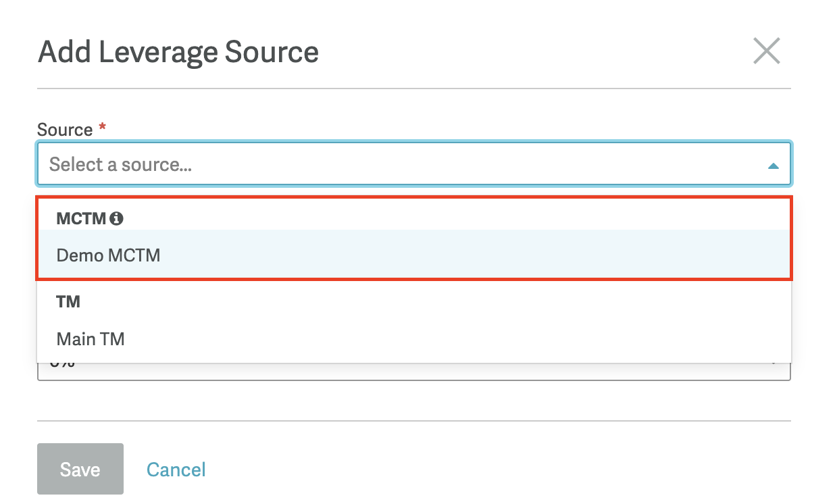Click the MCTM group header
835x504 pixels.
tap(81, 218)
